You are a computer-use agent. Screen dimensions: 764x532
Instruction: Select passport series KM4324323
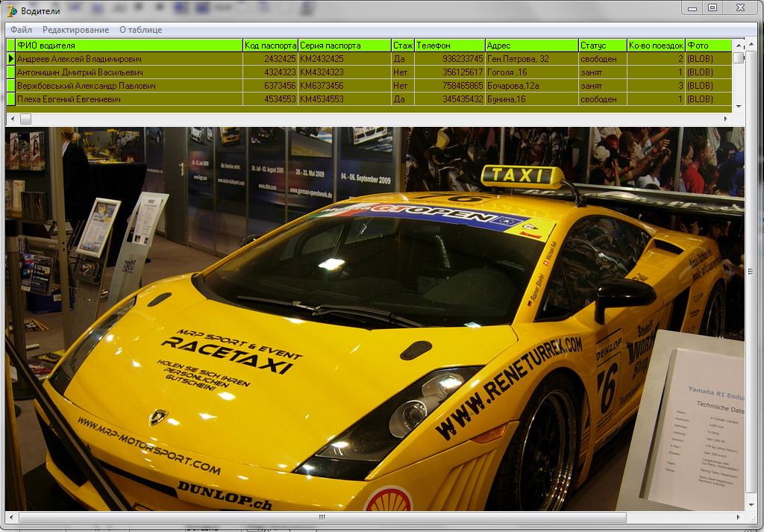click(345, 72)
